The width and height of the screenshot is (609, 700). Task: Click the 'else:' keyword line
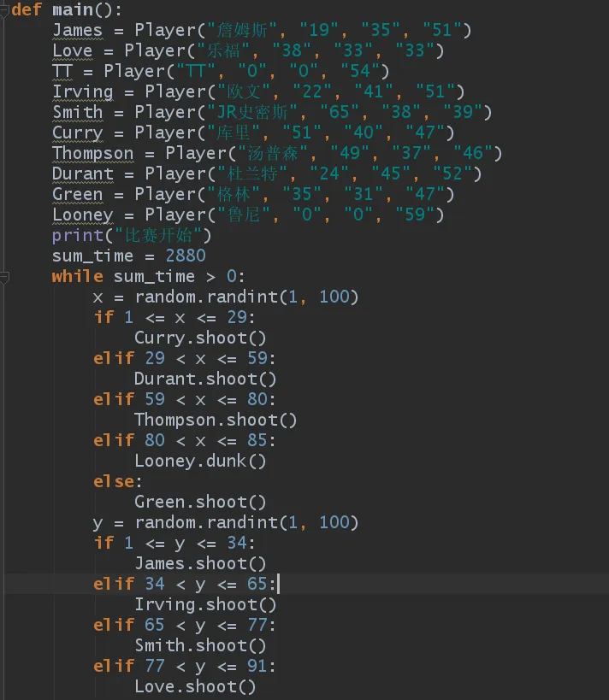[x=118, y=482]
